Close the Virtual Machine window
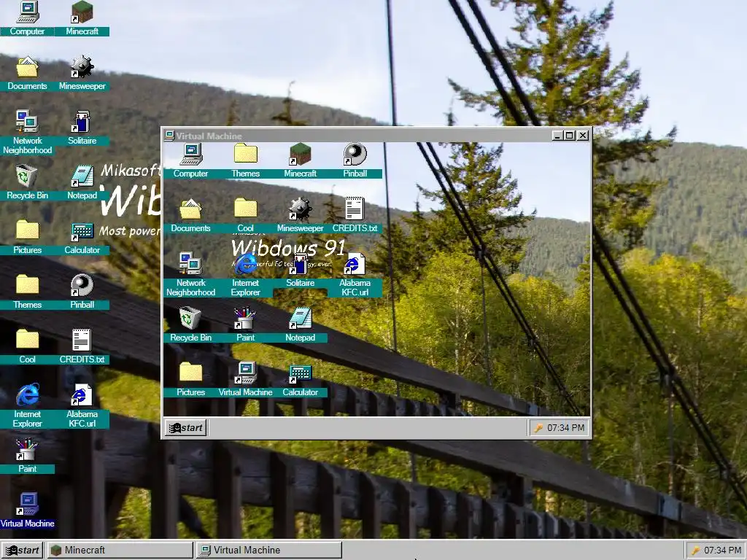The height and width of the screenshot is (560, 747). (x=583, y=136)
